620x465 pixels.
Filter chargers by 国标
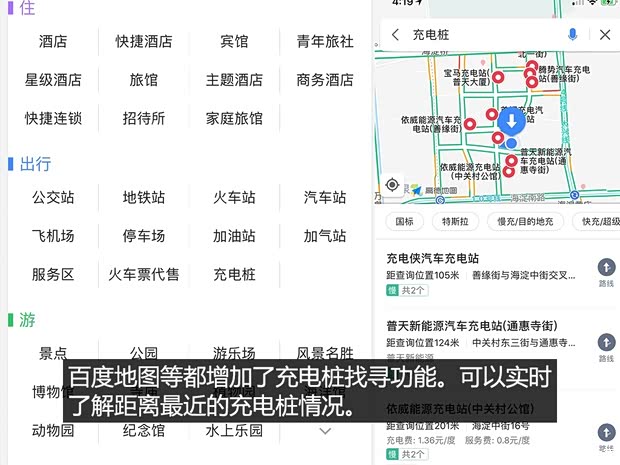tap(404, 221)
